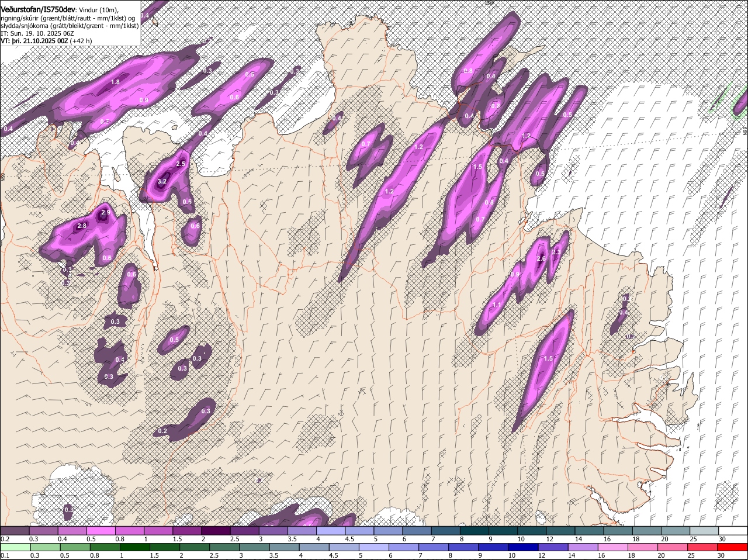748x560 pixels.
Task: Pick the lower legend swatch starting at 8
Action: (x=464, y=548)
